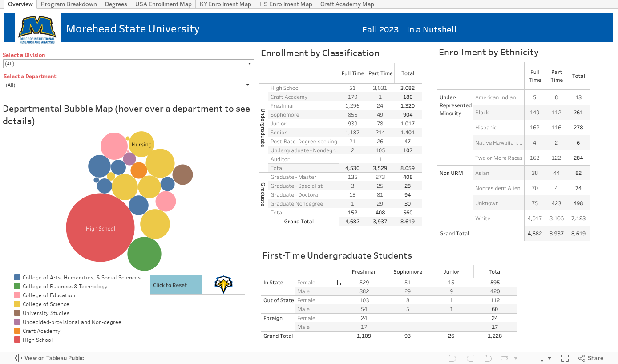Click the Redo arrow in bottom toolbar
Image resolution: width=618 pixels, height=364 pixels.
pyautogui.click(x=470, y=358)
